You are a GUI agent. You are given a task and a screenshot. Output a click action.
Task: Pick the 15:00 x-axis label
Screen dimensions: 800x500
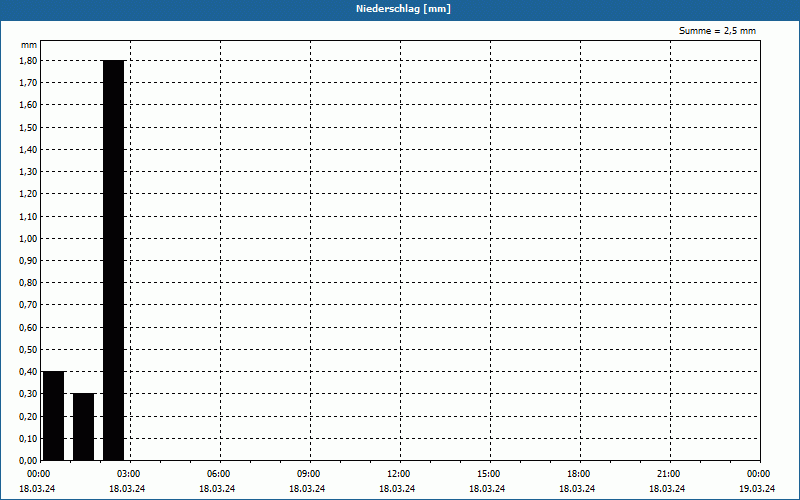pos(489,474)
